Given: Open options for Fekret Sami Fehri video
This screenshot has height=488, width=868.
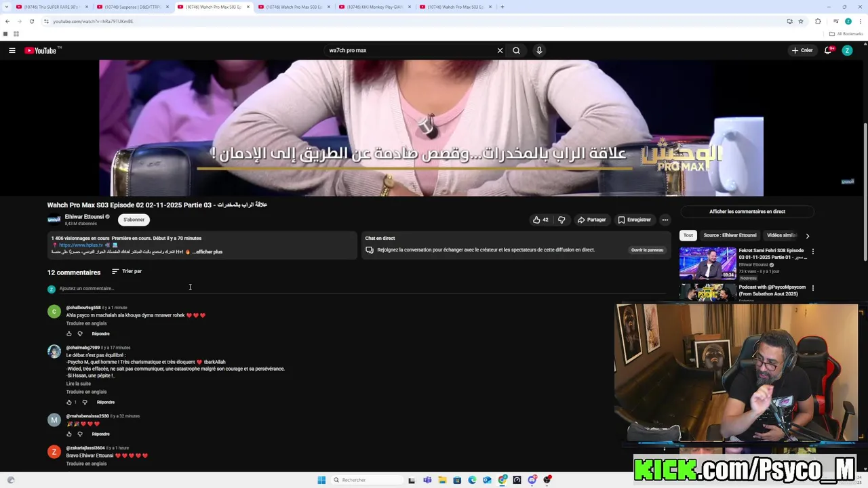Looking at the screenshot, I should pos(813,251).
